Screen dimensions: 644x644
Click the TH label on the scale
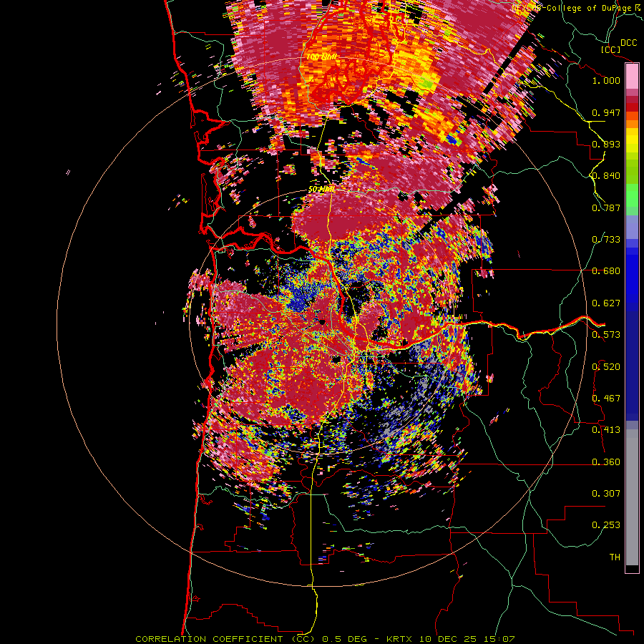tap(615, 557)
